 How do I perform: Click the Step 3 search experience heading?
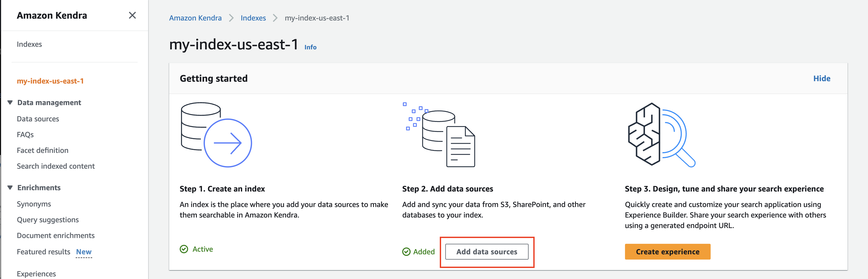coord(724,189)
